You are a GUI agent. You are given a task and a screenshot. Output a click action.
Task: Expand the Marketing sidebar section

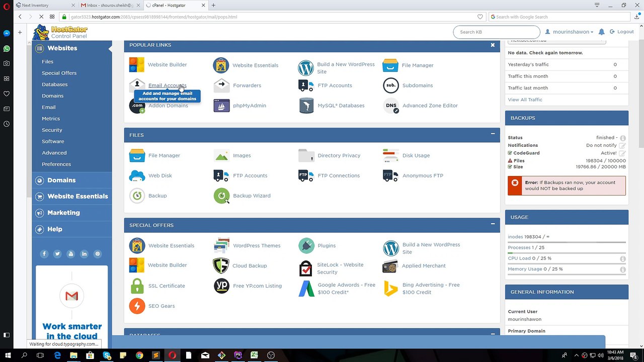point(72,213)
